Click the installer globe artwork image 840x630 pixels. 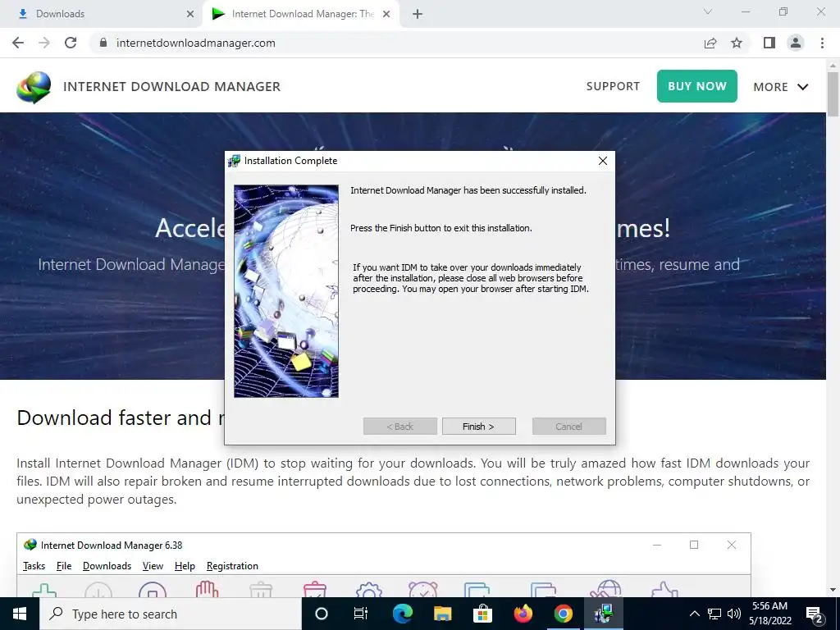point(286,291)
